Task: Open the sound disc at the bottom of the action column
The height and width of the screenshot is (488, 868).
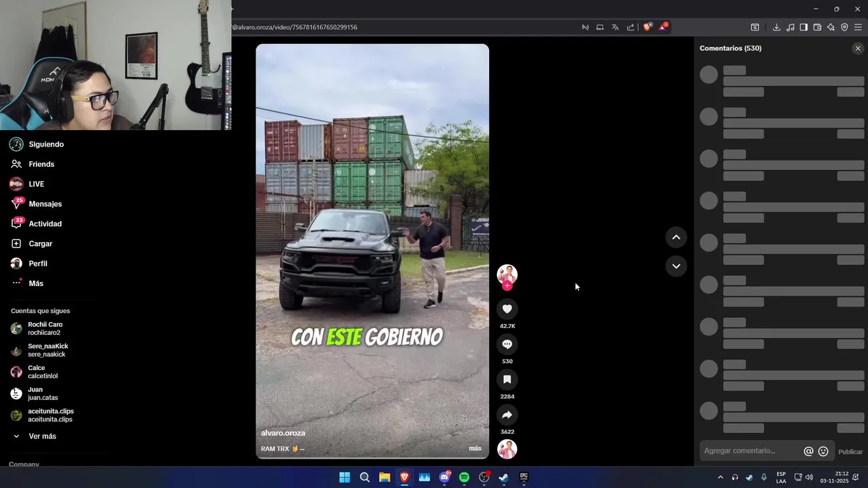Action: (507, 449)
